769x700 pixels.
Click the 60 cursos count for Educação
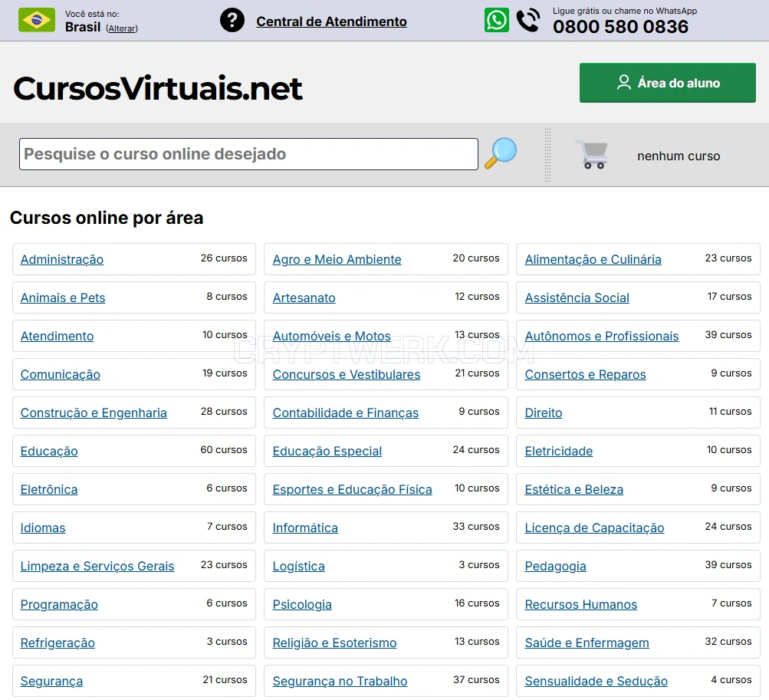(224, 450)
